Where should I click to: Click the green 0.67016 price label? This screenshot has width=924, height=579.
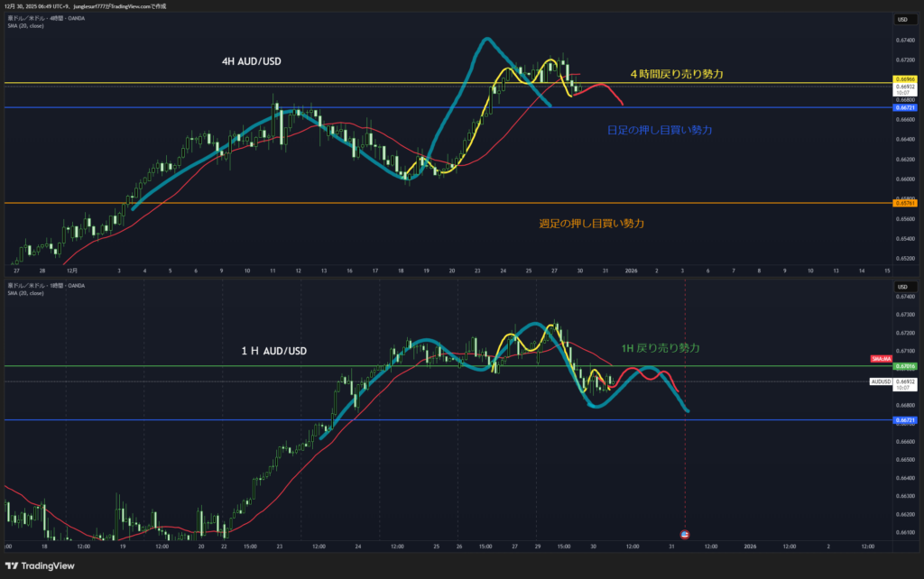pyautogui.click(x=905, y=366)
